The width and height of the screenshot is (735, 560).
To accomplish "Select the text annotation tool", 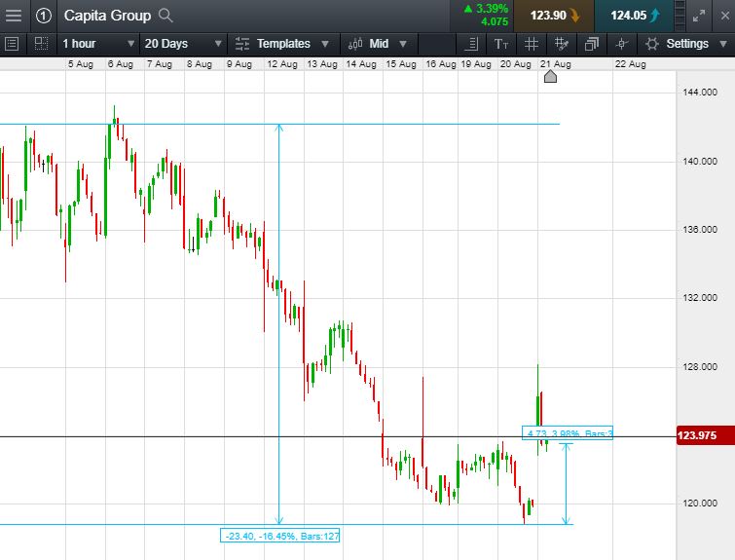I will click(x=501, y=44).
